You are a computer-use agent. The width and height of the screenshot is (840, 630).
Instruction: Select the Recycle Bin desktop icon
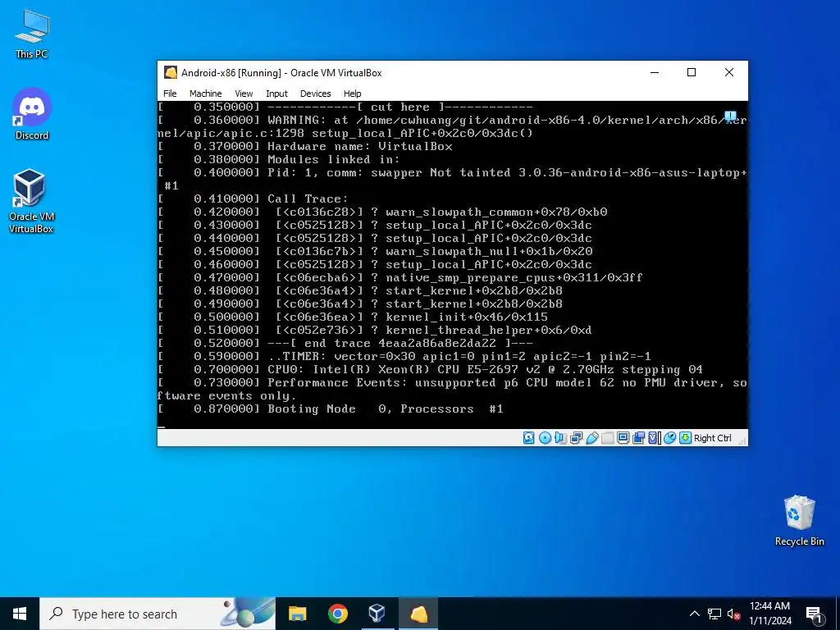click(x=799, y=520)
